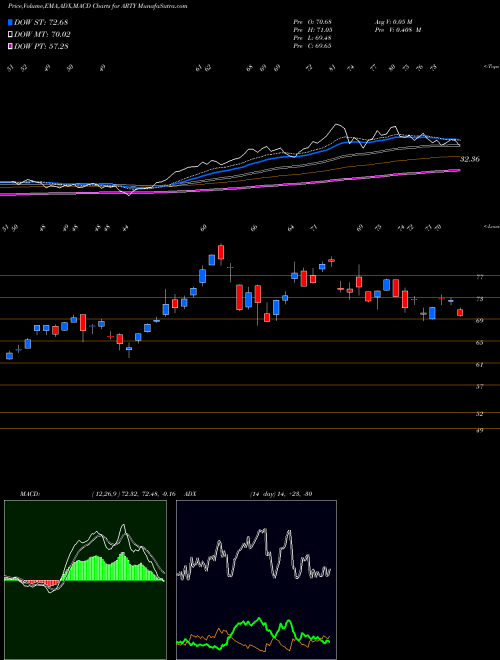Screen dimensions: 500x660
Task: Click the white DOW MT legend swatch
Action: tap(10, 35)
